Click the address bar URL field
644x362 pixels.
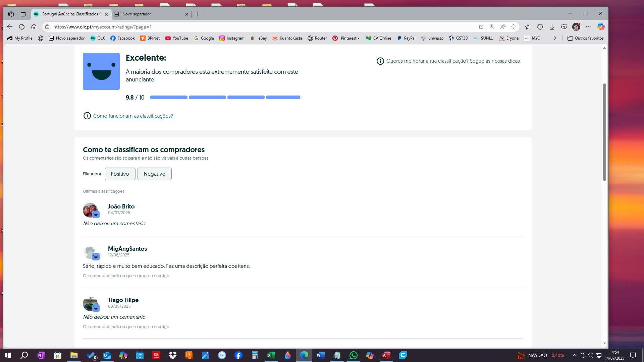[x=262, y=27]
